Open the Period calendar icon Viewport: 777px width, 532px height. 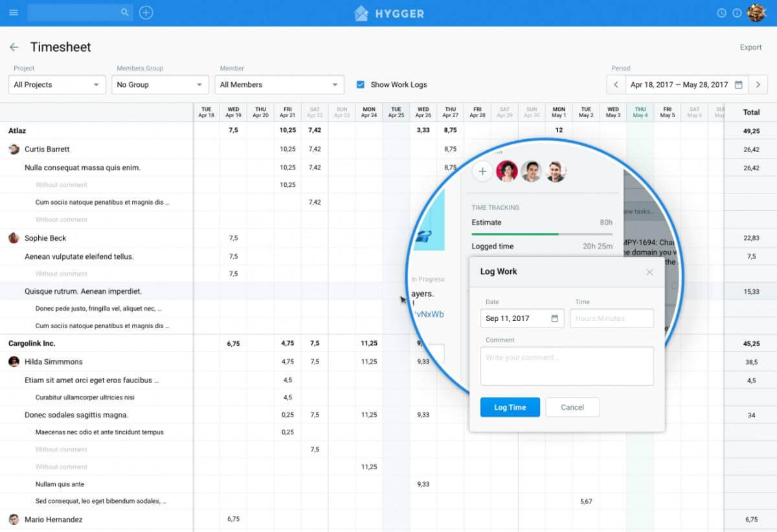click(x=739, y=85)
